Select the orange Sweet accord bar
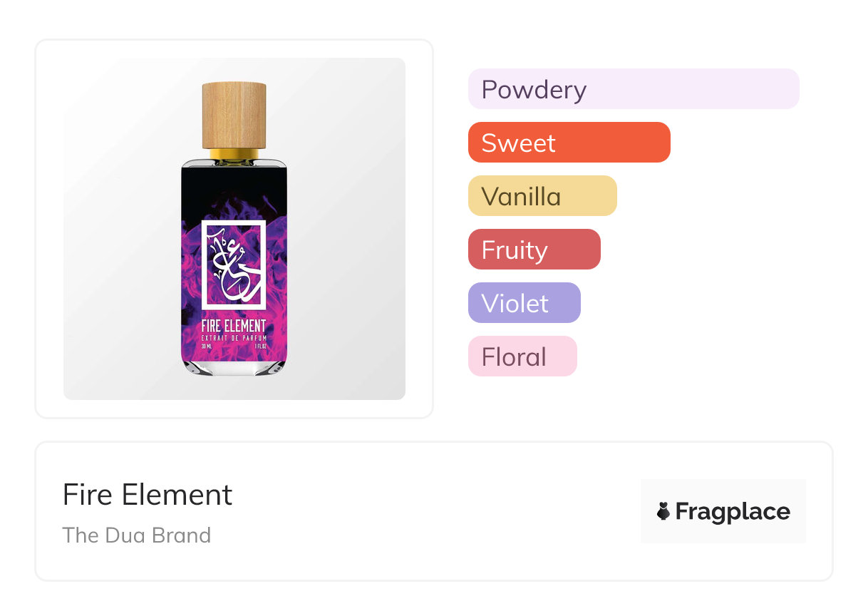Screen dimensions: 868x616 click(x=569, y=143)
